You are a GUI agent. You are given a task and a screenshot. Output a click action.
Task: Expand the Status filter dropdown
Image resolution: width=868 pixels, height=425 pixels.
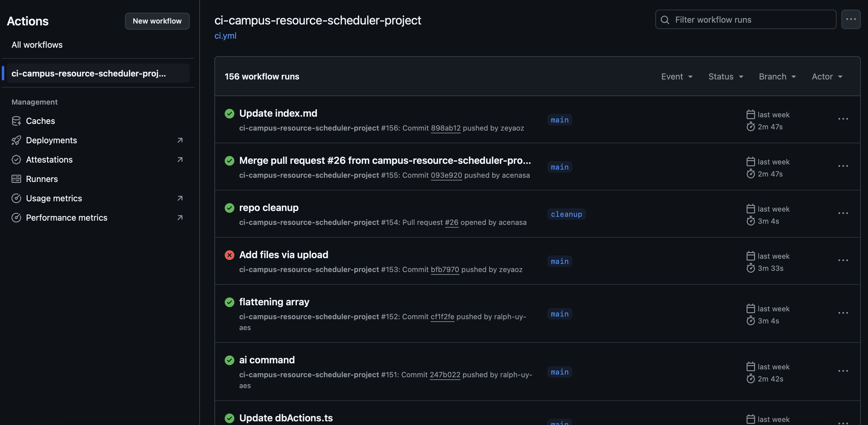tap(725, 76)
